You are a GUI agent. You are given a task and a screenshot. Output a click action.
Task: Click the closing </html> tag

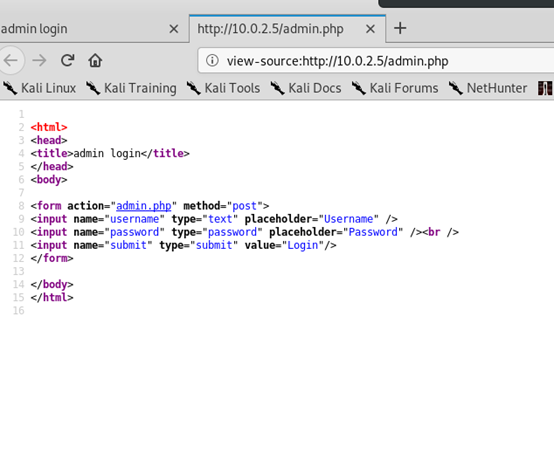coord(52,297)
